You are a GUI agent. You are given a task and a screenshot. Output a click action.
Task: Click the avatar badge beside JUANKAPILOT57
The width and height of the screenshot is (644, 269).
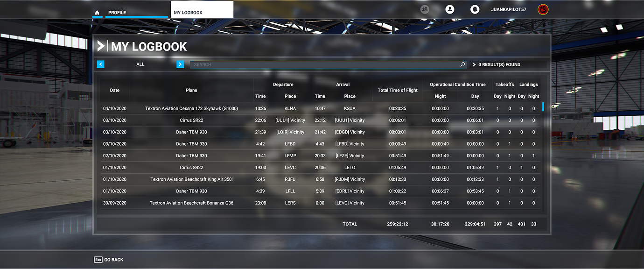pos(542,9)
